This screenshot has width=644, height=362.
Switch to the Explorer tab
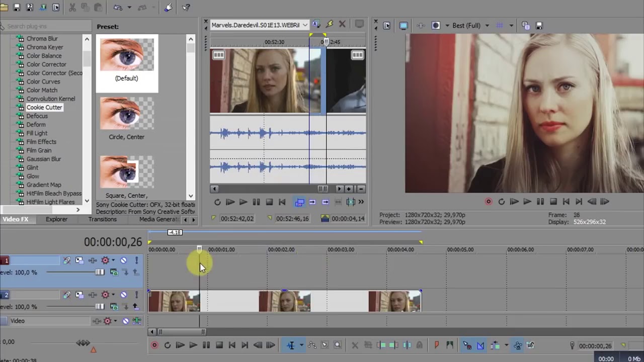point(56,219)
